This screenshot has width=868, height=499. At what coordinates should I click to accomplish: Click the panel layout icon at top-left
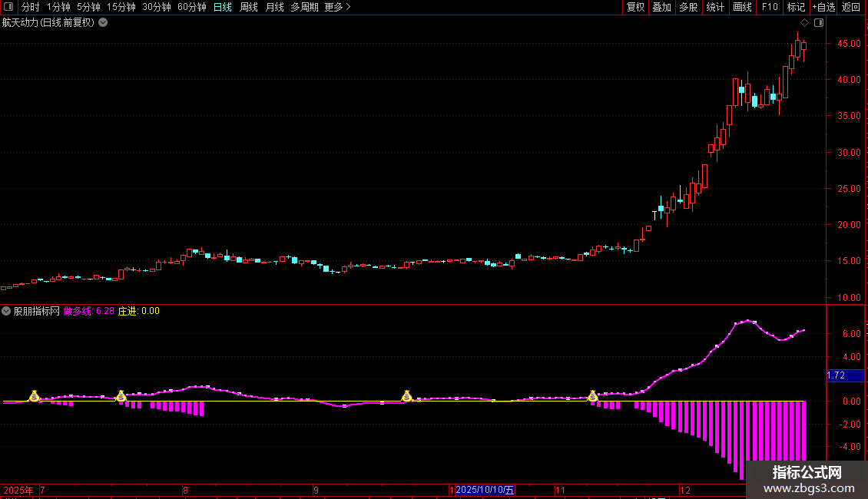8,7
